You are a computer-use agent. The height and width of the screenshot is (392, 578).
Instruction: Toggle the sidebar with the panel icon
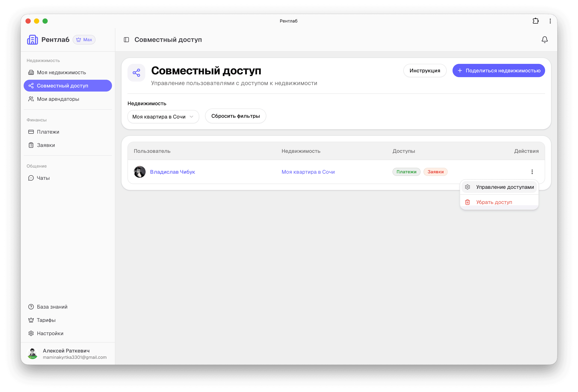127,39
